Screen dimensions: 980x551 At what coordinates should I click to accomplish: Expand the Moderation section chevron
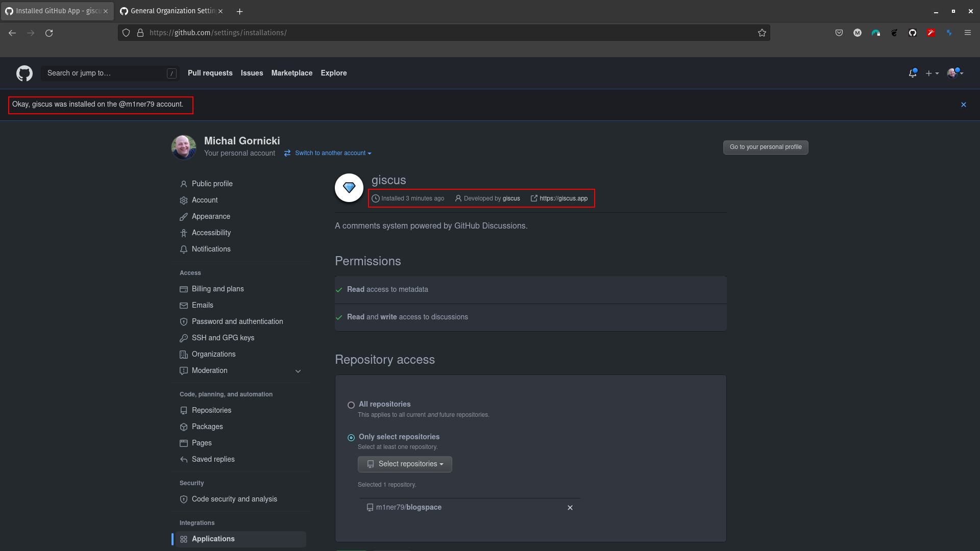[x=298, y=371]
